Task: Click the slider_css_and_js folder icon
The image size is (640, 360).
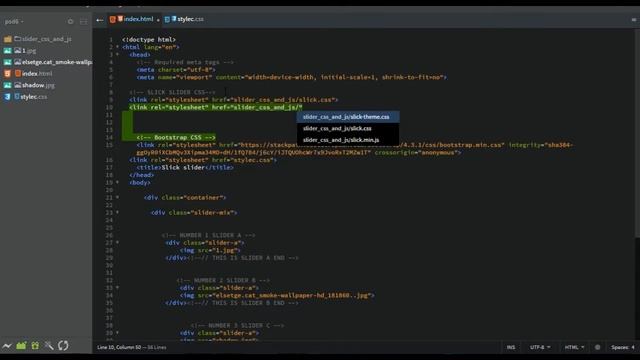Action: [x=7, y=39]
